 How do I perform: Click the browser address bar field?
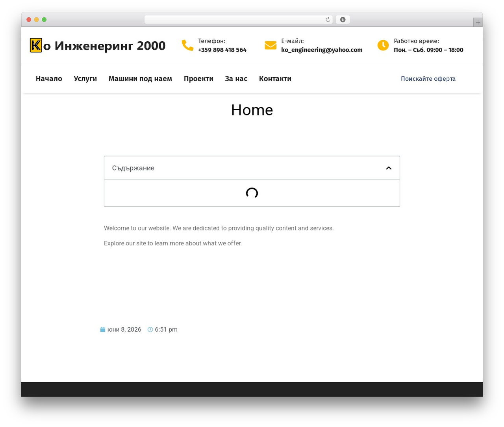click(239, 20)
